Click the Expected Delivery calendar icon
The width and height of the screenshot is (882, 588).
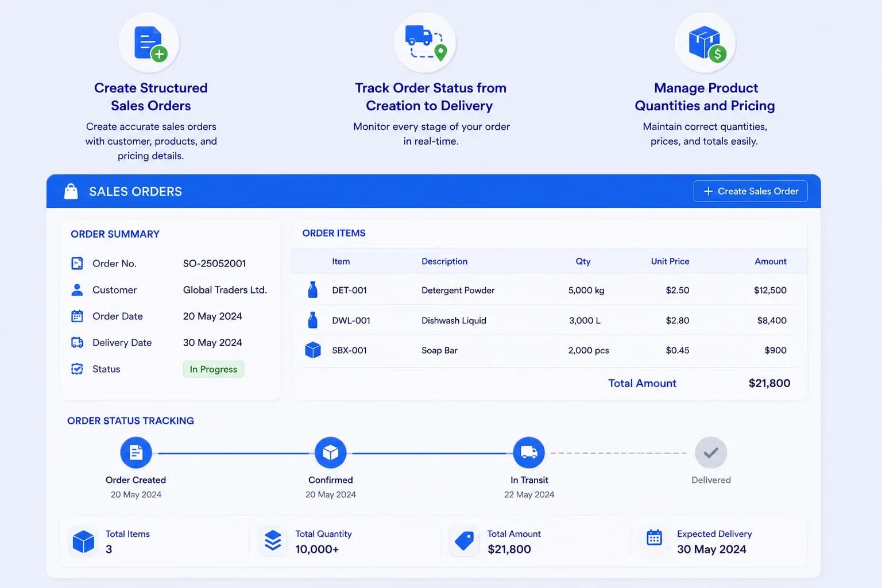pyautogui.click(x=655, y=537)
